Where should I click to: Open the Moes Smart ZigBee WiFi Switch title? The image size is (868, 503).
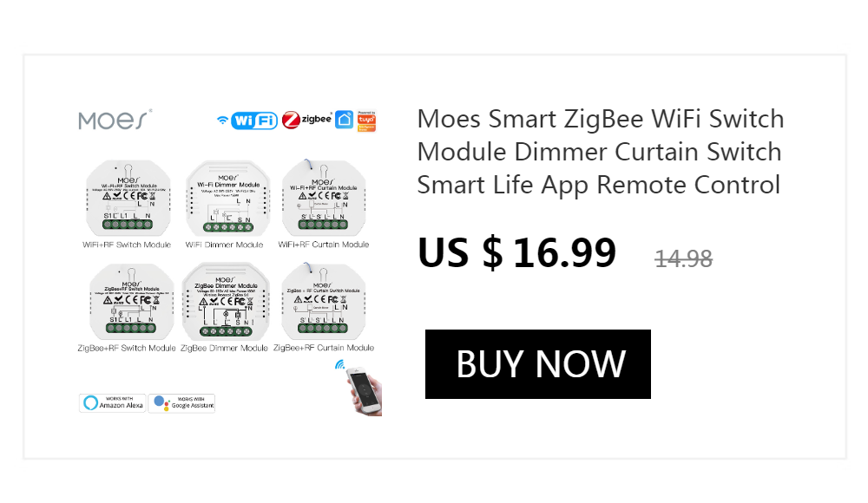pos(600,152)
